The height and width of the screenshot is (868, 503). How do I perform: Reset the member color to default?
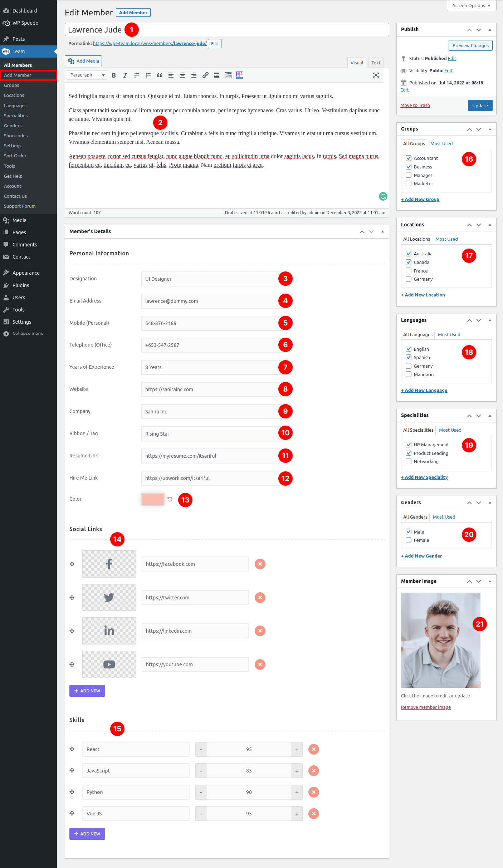coord(170,499)
